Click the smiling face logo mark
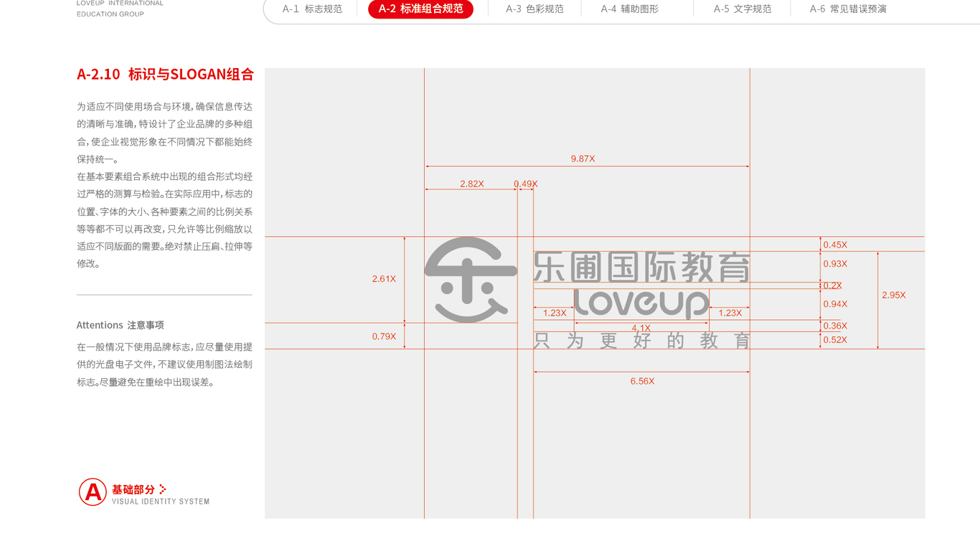Viewport: 980px width, 551px height. 471,279
